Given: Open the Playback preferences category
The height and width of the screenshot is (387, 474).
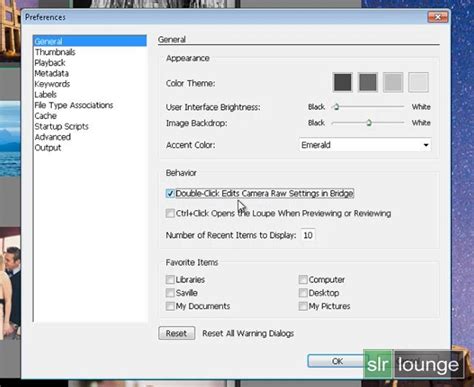Looking at the screenshot, I should pyautogui.click(x=50, y=63).
